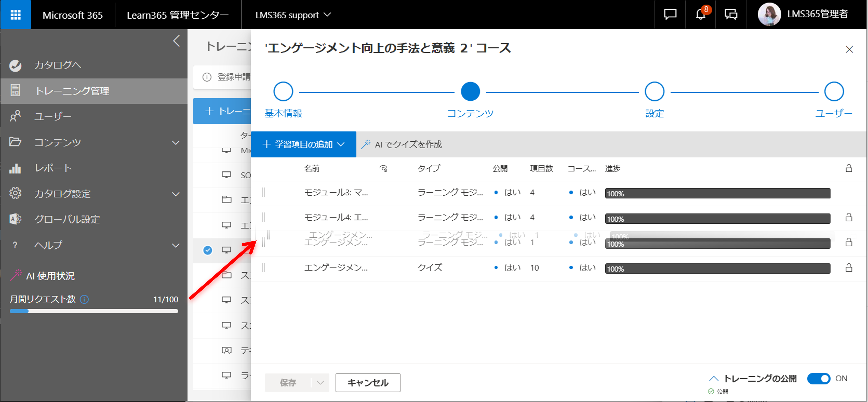Click the タイプ column header
The image size is (868, 402).
pyautogui.click(x=429, y=169)
